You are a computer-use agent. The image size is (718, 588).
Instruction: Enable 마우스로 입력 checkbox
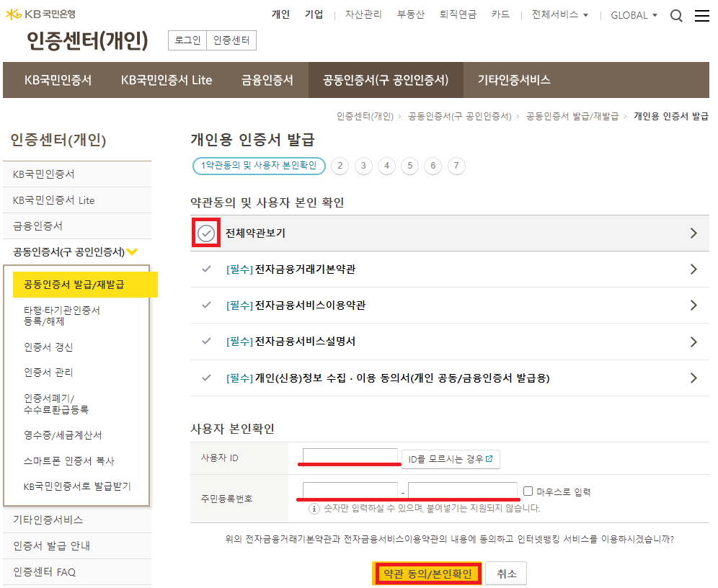pyautogui.click(x=528, y=491)
